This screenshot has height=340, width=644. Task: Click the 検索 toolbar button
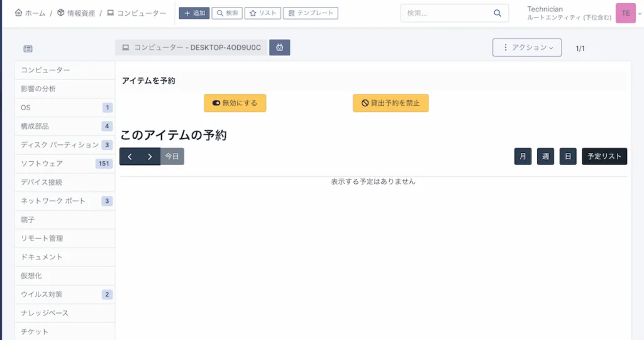point(227,13)
